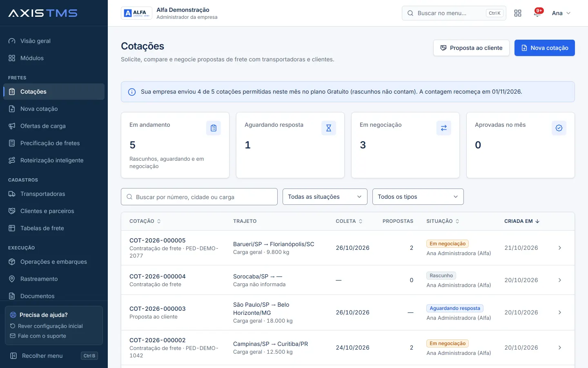Open row COT-2026-000004 via its chevron arrow

click(560, 280)
